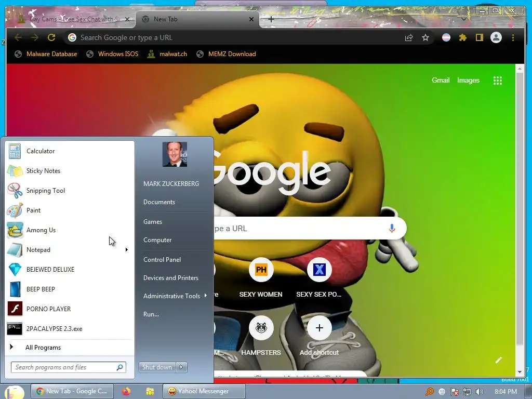Click the share page icon in address bar
This screenshot has height=399, width=532.
[x=409, y=37]
